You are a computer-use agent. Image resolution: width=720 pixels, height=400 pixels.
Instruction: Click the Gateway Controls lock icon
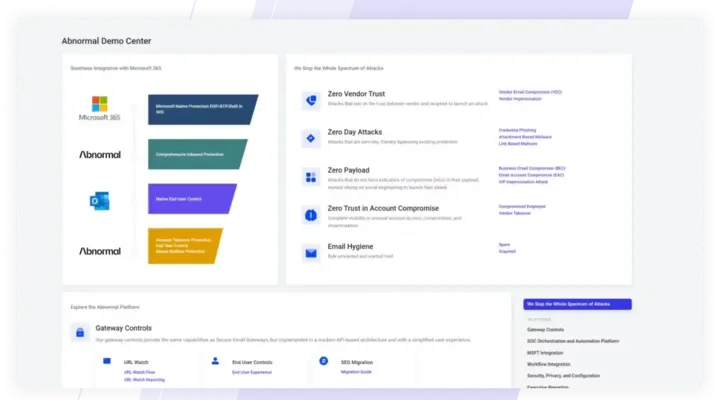tap(80, 332)
